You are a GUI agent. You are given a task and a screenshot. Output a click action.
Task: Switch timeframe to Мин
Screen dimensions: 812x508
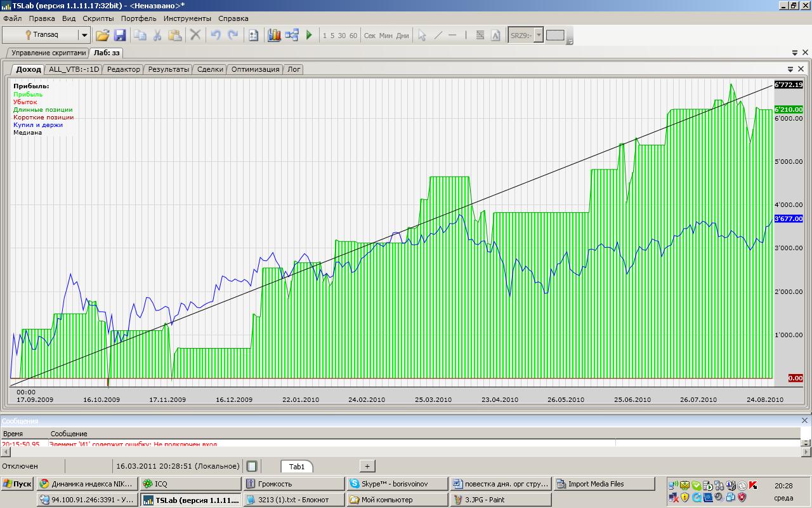(386, 36)
